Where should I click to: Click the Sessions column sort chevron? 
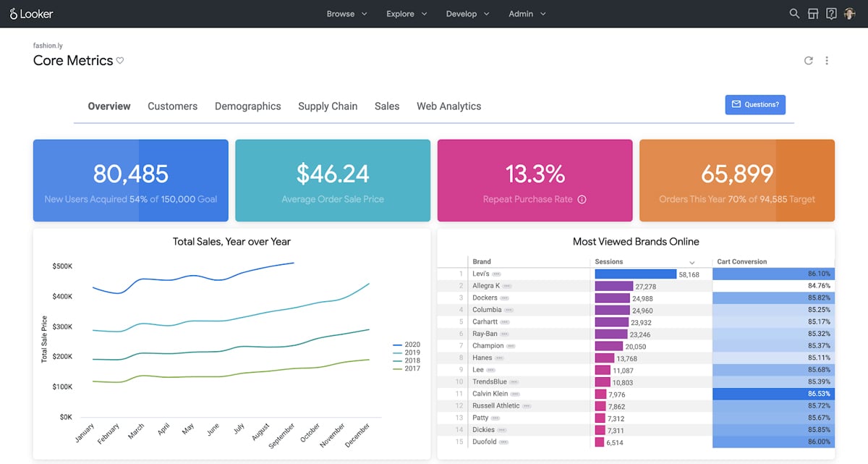692,261
